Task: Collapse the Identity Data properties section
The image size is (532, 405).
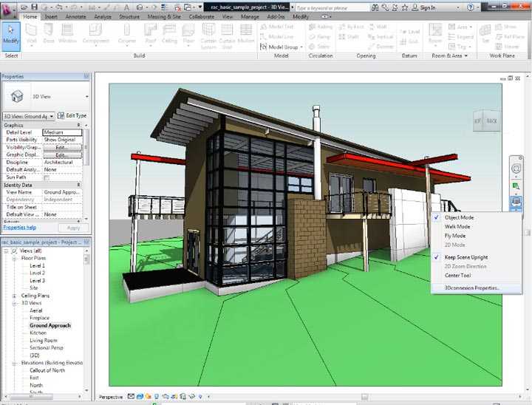Action: [79, 185]
